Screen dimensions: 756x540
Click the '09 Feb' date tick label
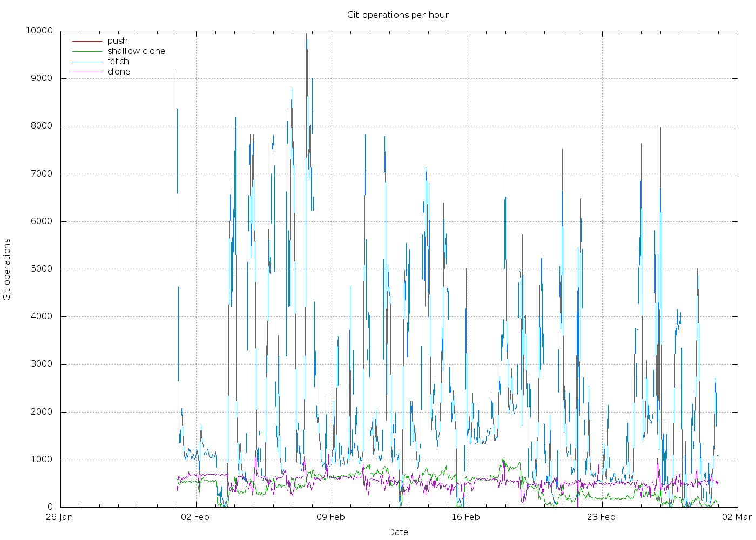tap(330, 517)
